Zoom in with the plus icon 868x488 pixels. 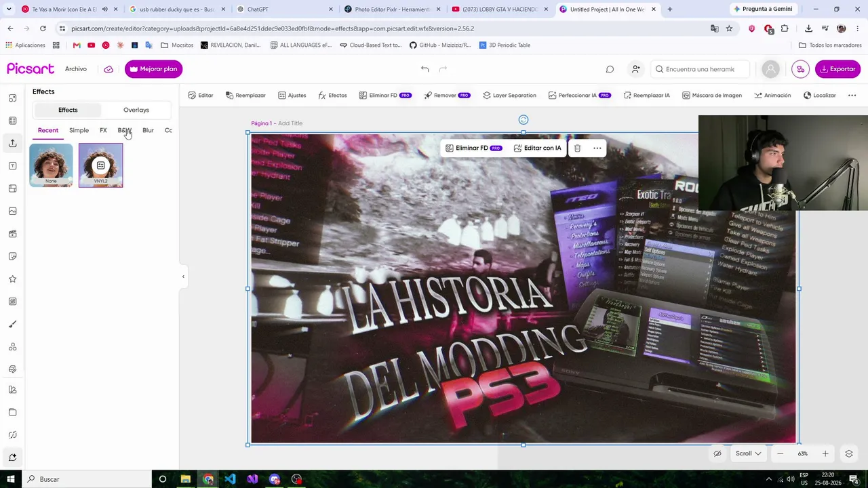pos(825,453)
